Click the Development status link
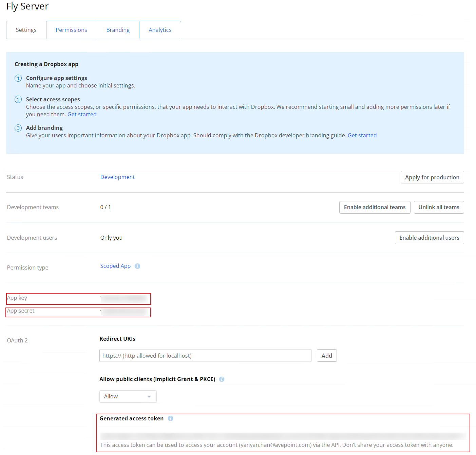This screenshot has width=476, height=455. point(117,177)
